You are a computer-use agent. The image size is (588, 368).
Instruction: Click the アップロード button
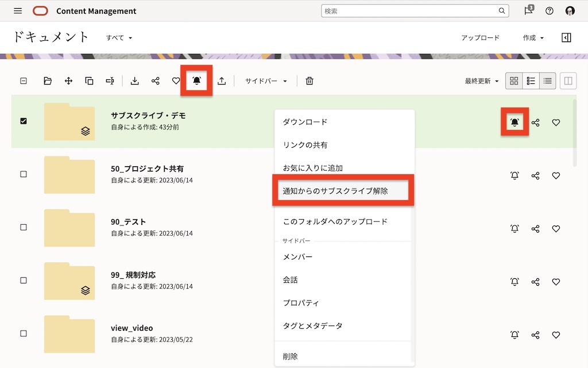480,38
